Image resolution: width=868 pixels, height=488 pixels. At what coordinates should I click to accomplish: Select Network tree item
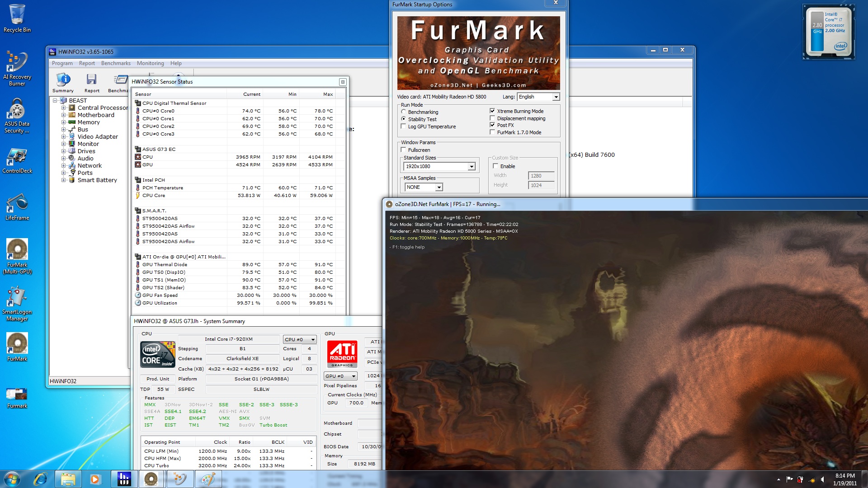89,165
